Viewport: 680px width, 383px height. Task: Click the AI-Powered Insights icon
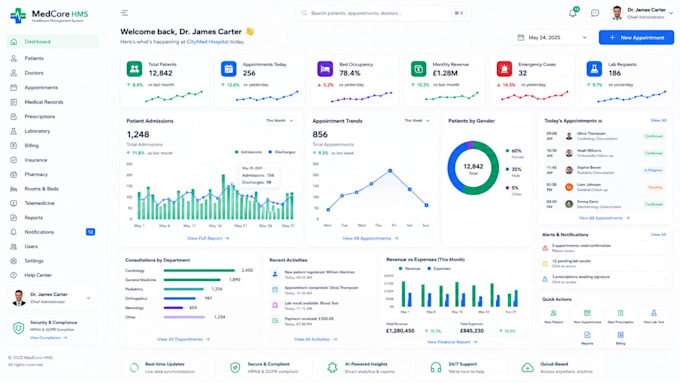(x=332, y=368)
